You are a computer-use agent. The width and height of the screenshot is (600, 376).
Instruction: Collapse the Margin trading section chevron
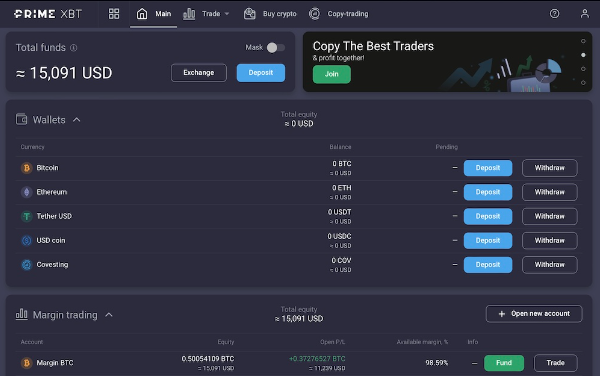coord(109,315)
